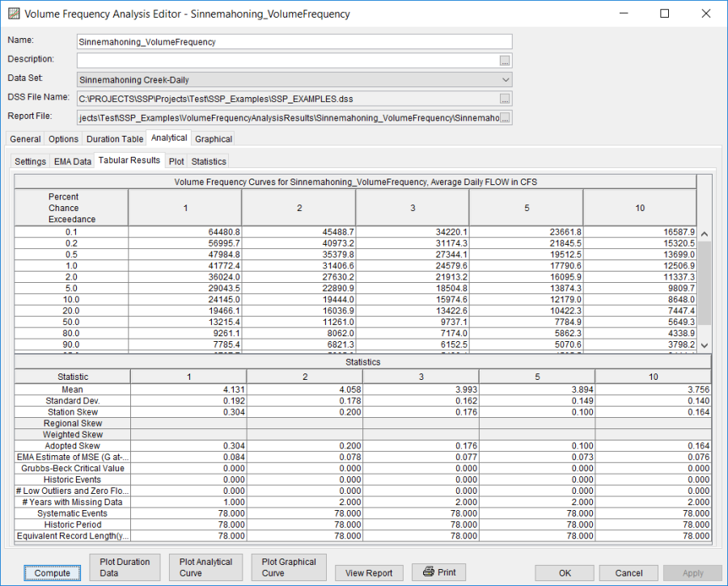This screenshot has height=586, width=728.
Task: Select cell value 27344.1
Action: click(413, 255)
